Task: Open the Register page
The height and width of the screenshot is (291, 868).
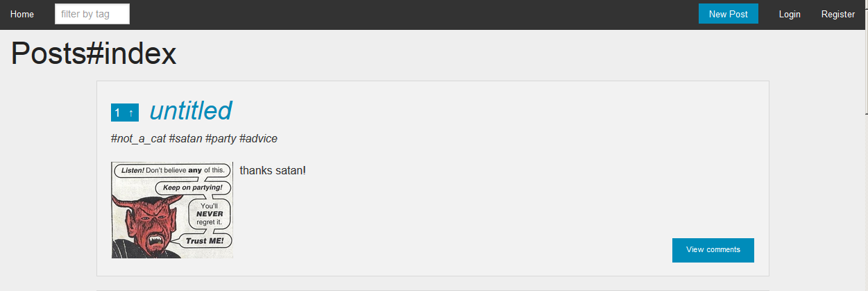Action: coord(838,14)
